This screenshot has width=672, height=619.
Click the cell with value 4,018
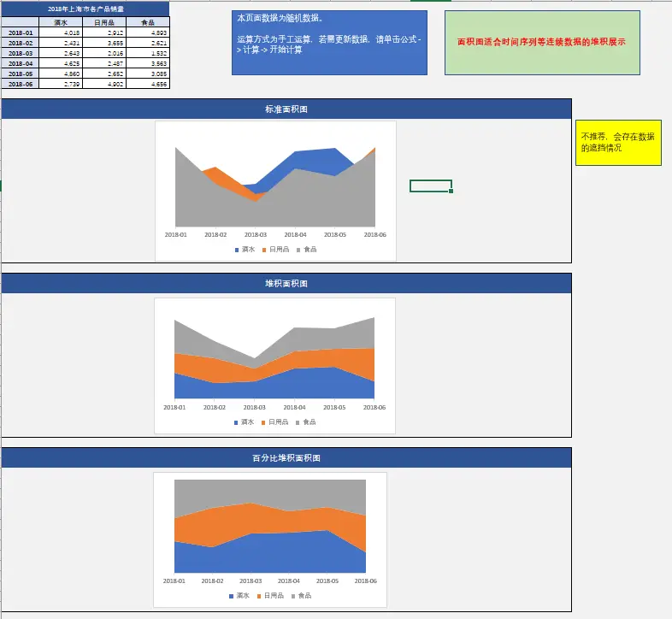click(x=61, y=32)
